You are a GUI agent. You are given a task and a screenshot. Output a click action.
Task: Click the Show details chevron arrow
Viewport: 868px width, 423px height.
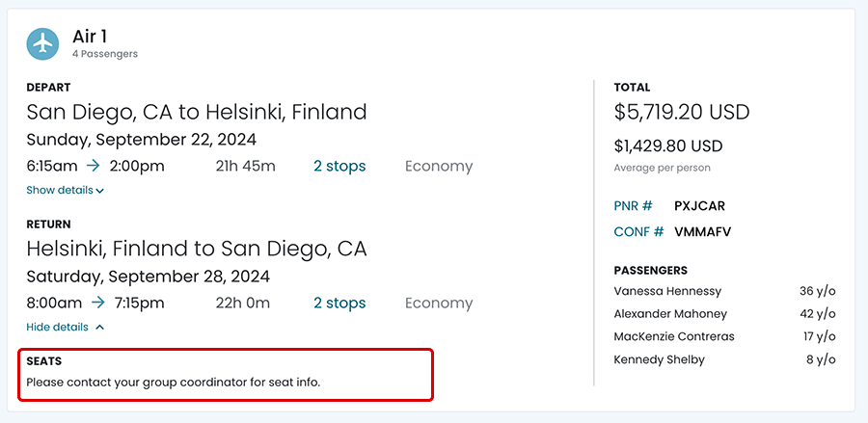pyautogui.click(x=100, y=191)
